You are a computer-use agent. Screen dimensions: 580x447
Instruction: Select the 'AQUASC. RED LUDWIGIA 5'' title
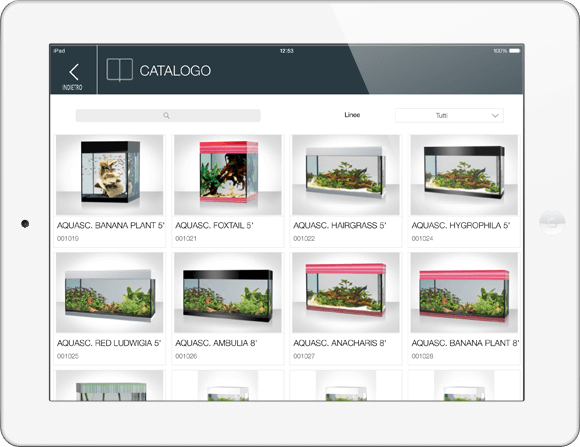pos(109,343)
